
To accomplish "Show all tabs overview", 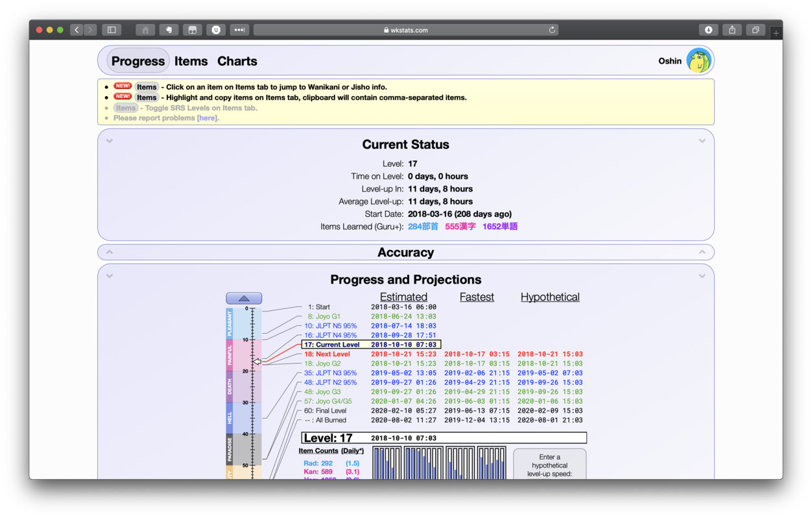I will tap(756, 30).
